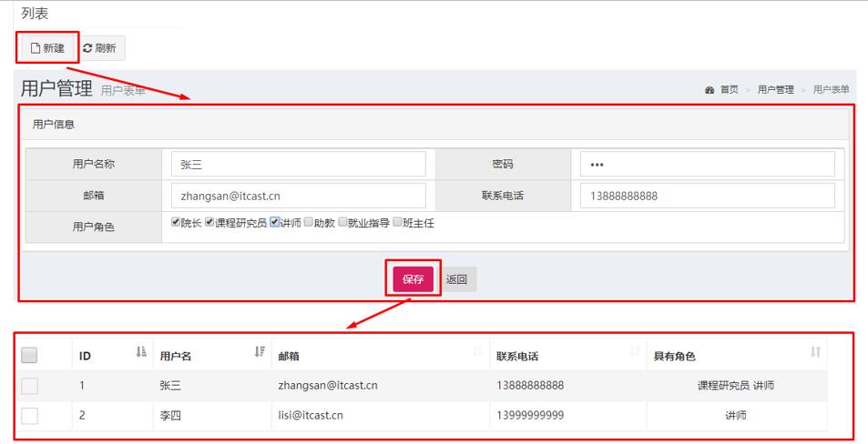Open the 首页 breadcrumb link
Image resolution: width=868 pixels, height=444 pixels.
[x=729, y=89]
